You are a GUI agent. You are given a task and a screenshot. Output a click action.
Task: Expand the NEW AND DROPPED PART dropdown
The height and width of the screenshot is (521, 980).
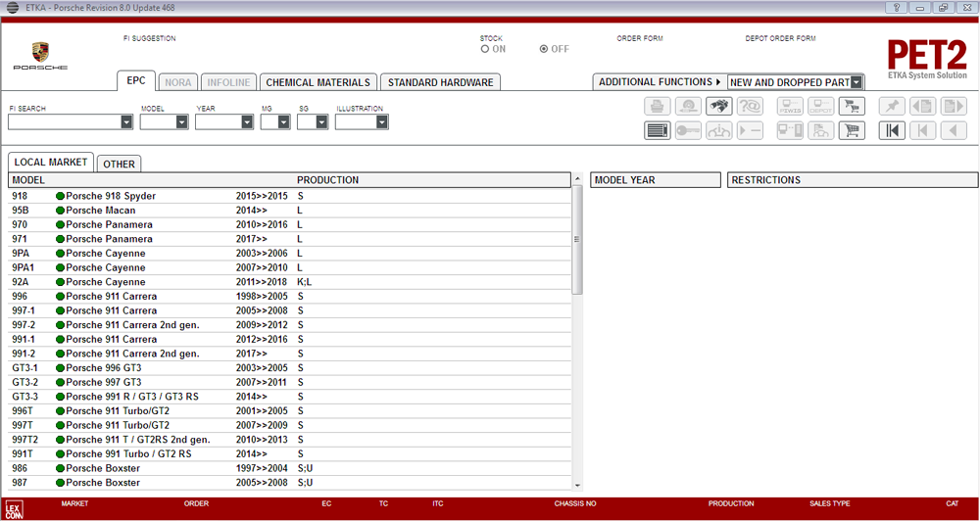pos(857,82)
